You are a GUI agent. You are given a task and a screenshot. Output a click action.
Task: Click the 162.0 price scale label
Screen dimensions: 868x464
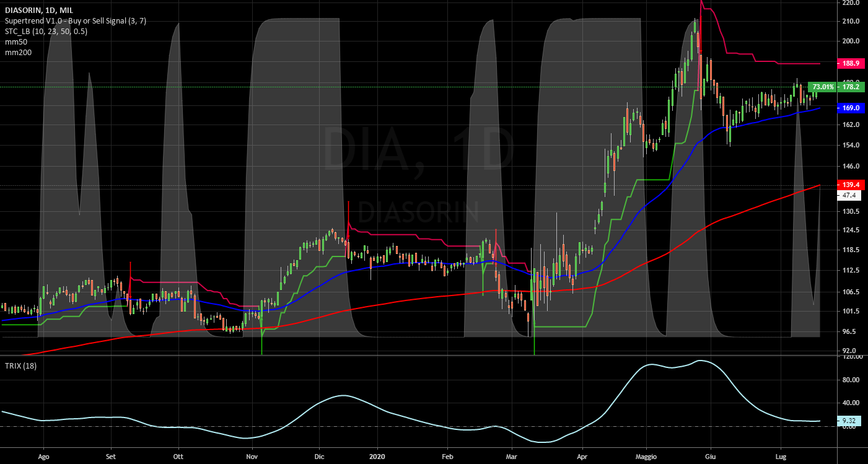[850, 125]
